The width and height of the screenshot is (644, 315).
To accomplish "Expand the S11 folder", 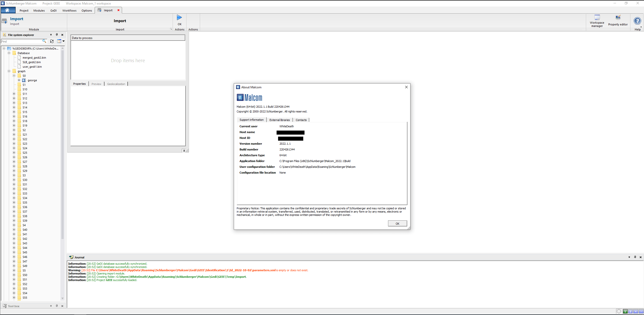I will (x=14, y=94).
